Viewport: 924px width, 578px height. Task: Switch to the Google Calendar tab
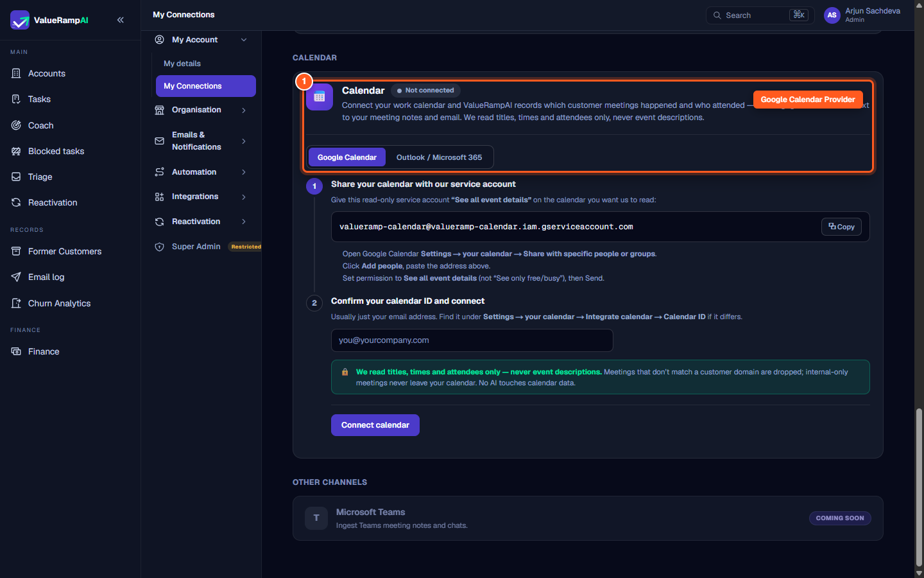(x=347, y=157)
